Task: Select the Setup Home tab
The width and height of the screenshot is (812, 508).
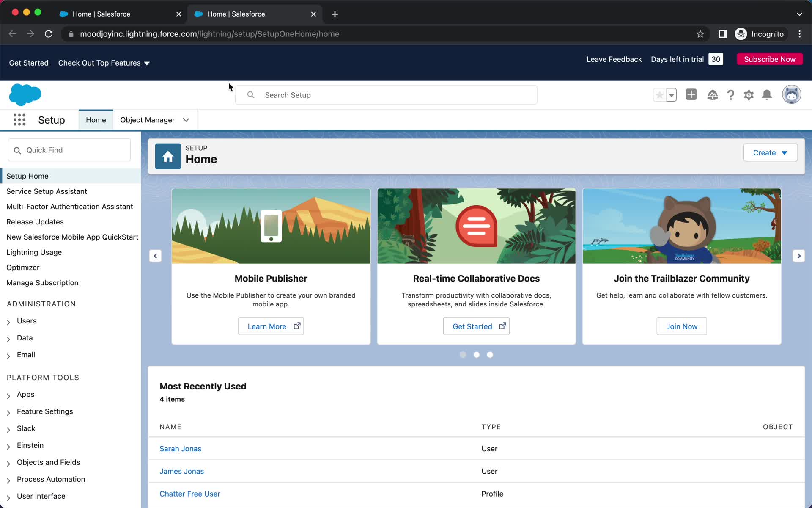Action: point(27,176)
